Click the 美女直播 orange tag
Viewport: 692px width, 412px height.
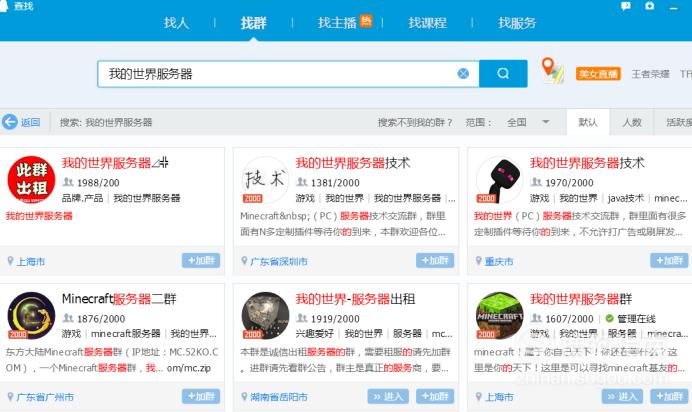coord(598,74)
